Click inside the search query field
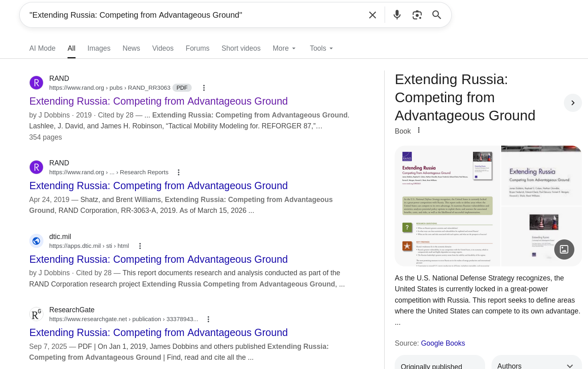588x369 pixels. tap(193, 15)
